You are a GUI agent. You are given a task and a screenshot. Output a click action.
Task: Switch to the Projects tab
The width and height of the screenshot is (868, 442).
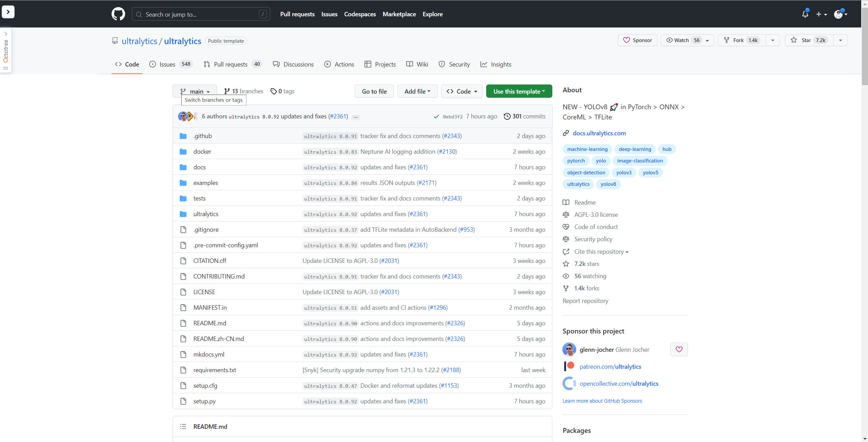point(380,64)
